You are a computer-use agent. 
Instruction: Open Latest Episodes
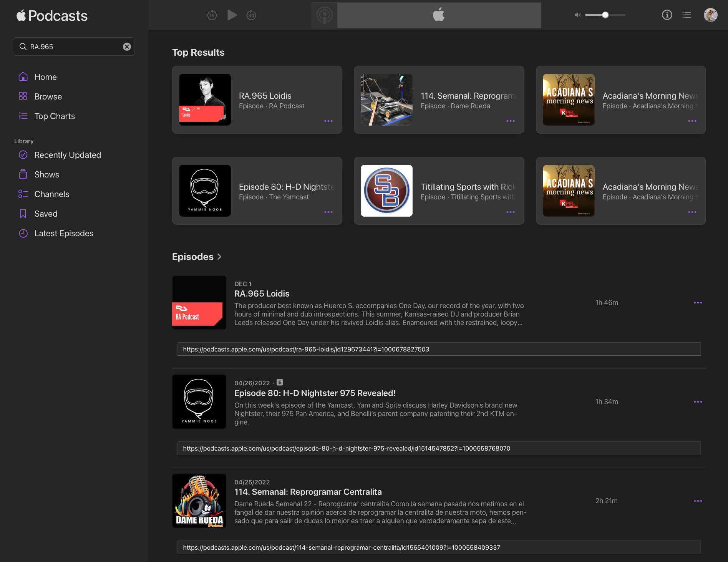[64, 233]
